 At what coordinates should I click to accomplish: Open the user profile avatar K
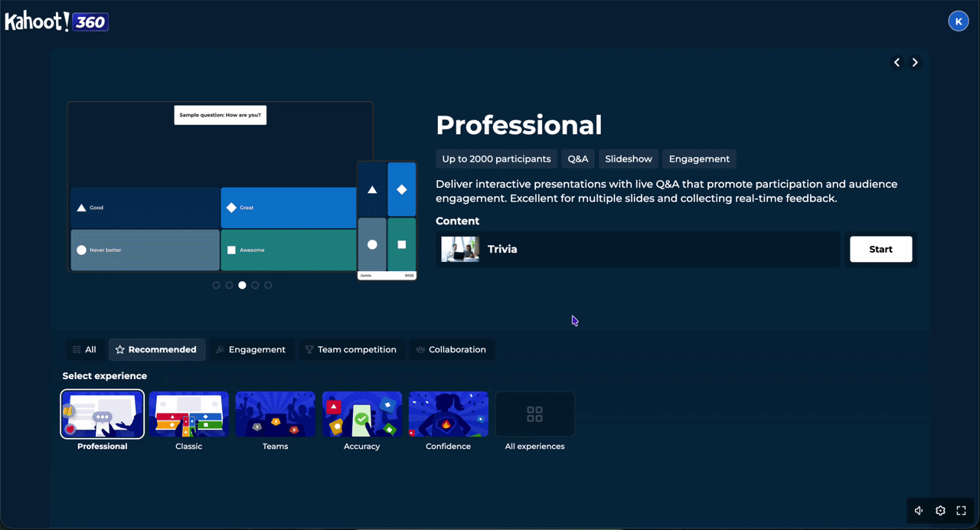pyautogui.click(x=959, y=21)
